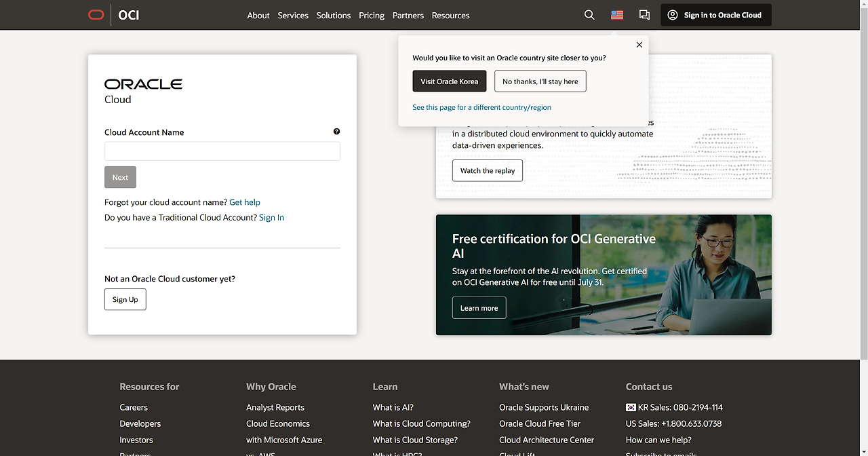Viewport: 868px width, 456px height.
Task: Open the Get help link
Action: pos(245,202)
